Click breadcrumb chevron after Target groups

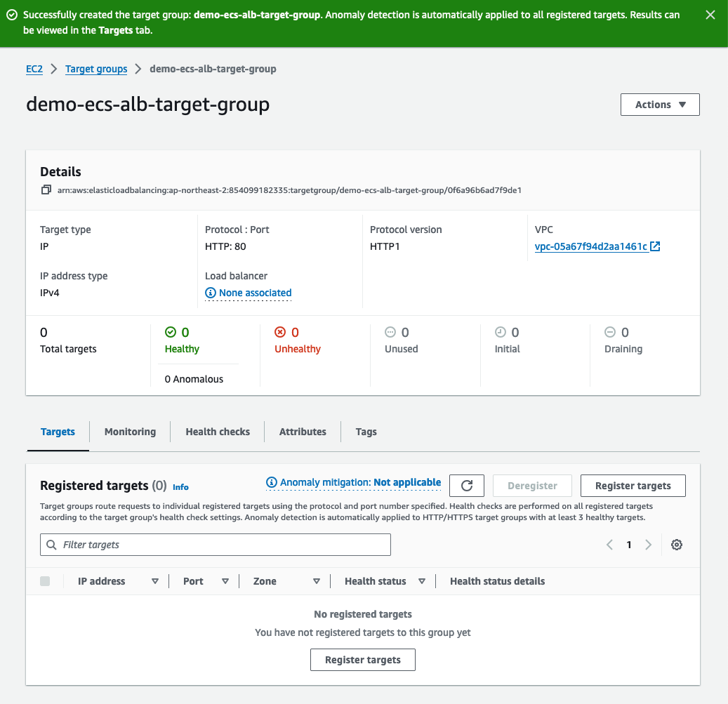coord(138,69)
